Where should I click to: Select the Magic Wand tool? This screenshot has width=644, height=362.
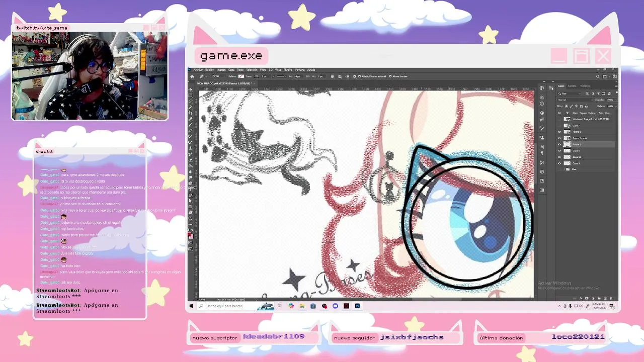click(190, 107)
